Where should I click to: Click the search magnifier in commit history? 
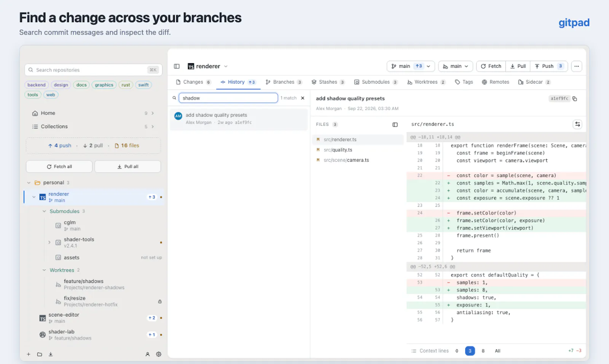174,98
